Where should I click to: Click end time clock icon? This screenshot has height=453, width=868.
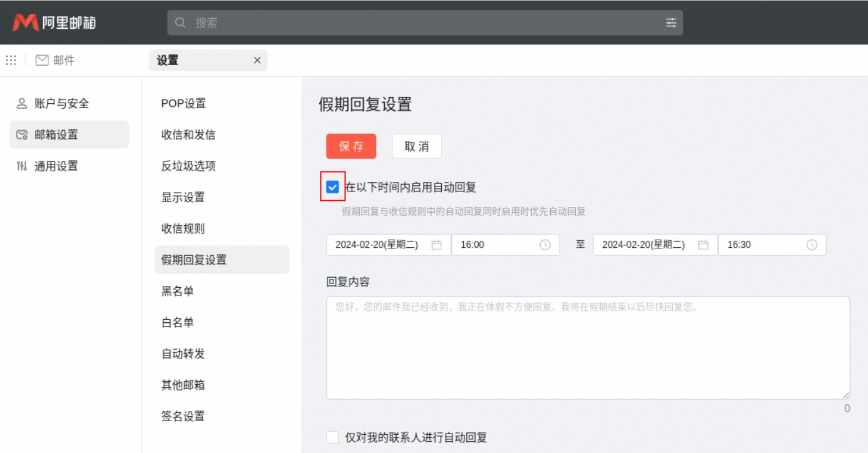812,245
